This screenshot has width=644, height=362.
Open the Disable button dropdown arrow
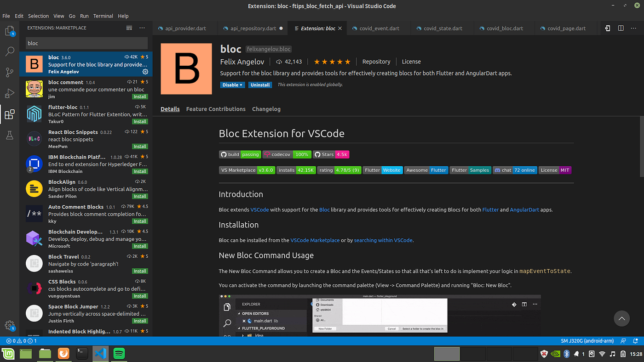241,85
